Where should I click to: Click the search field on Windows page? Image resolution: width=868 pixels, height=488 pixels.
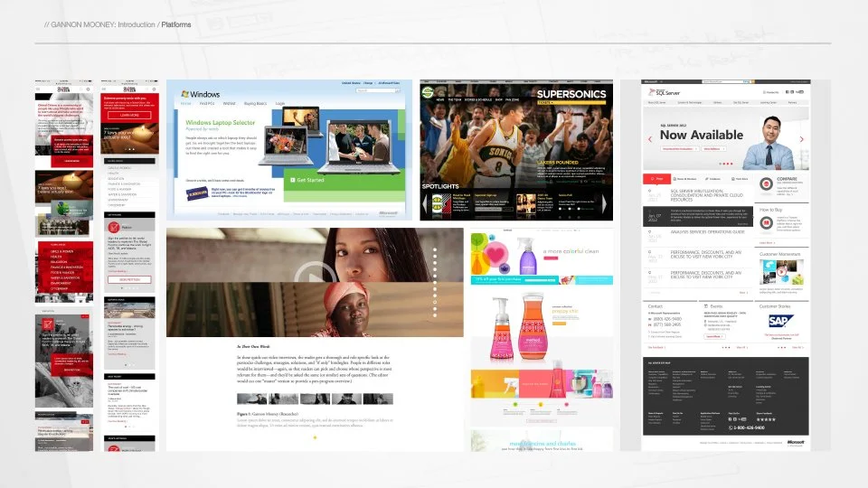[378, 90]
